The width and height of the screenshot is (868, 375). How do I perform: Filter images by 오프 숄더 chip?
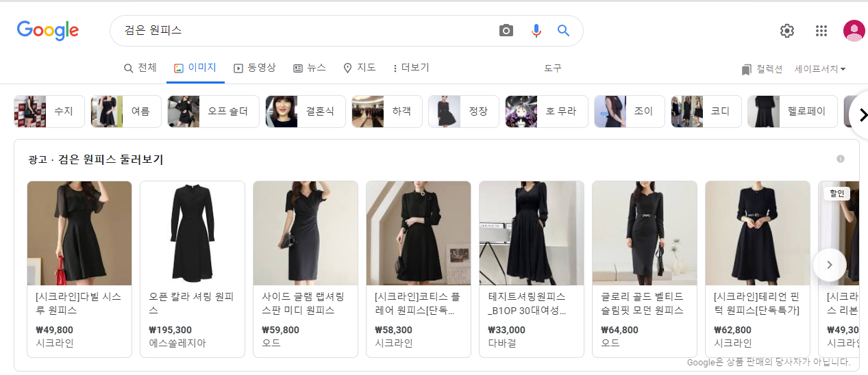214,112
